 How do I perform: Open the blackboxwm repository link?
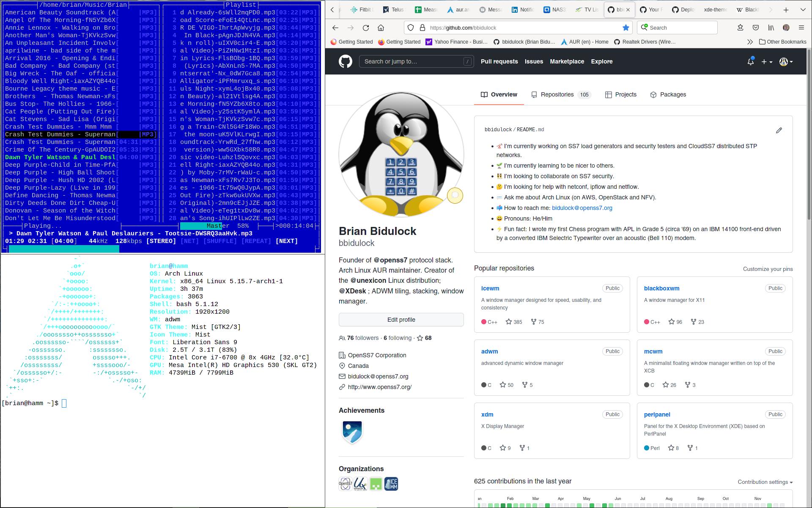pos(661,289)
